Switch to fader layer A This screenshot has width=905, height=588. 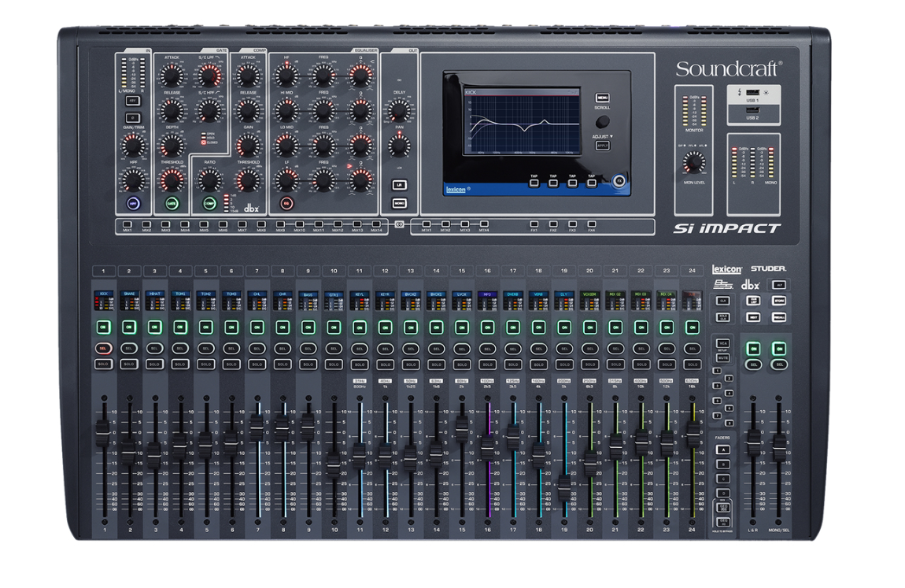coord(722,449)
